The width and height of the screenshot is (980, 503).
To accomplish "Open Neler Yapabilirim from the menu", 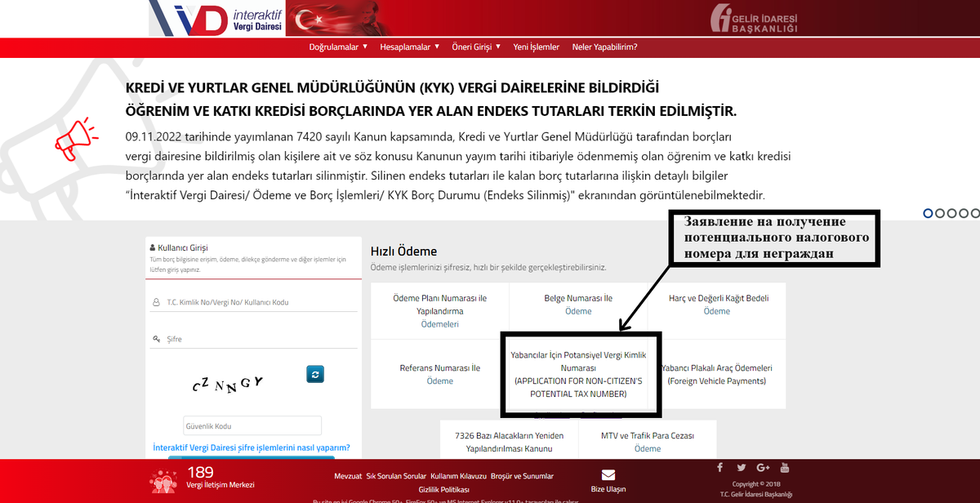I will click(x=604, y=47).
